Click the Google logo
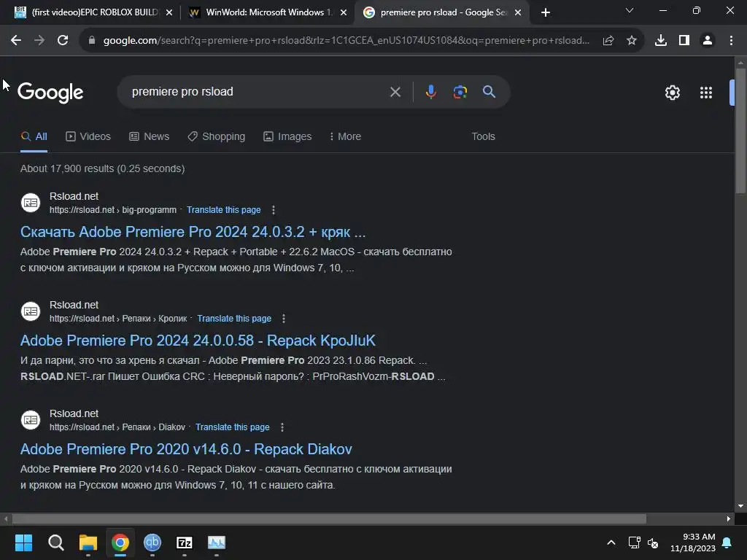 click(x=50, y=93)
